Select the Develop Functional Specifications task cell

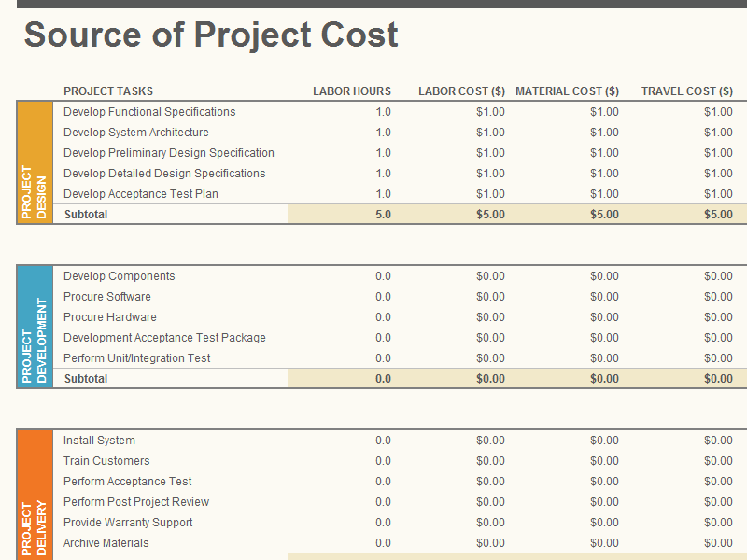[x=149, y=112]
